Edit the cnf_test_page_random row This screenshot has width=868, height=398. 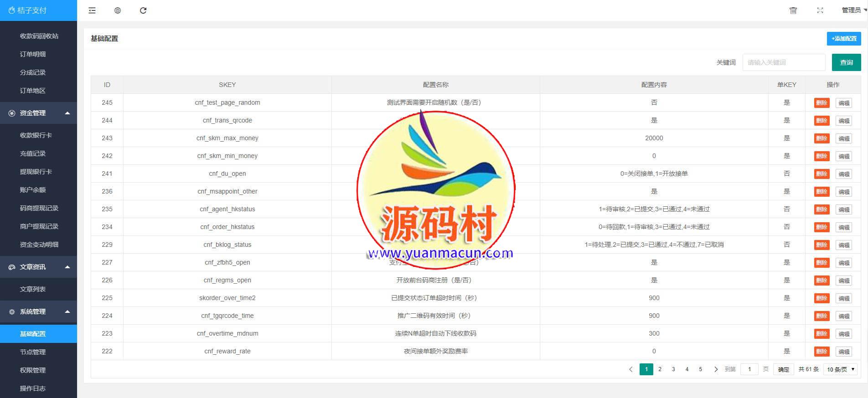coord(844,103)
